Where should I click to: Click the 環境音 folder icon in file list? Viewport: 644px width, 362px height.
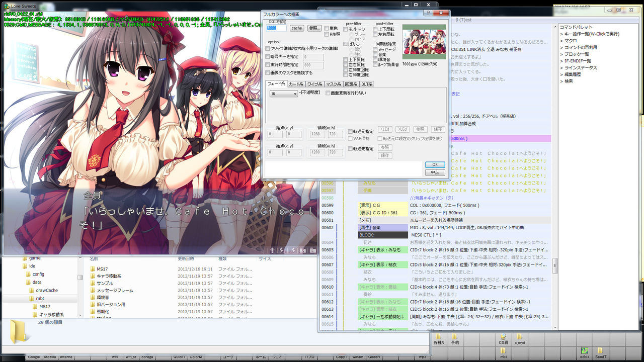pos(93,297)
